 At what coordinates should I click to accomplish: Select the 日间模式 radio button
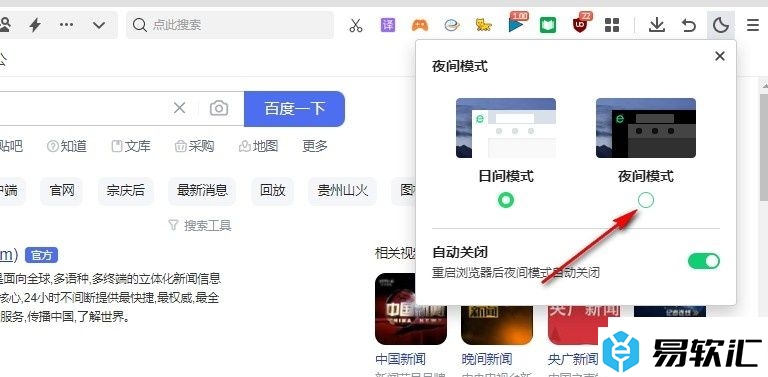tap(506, 200)
